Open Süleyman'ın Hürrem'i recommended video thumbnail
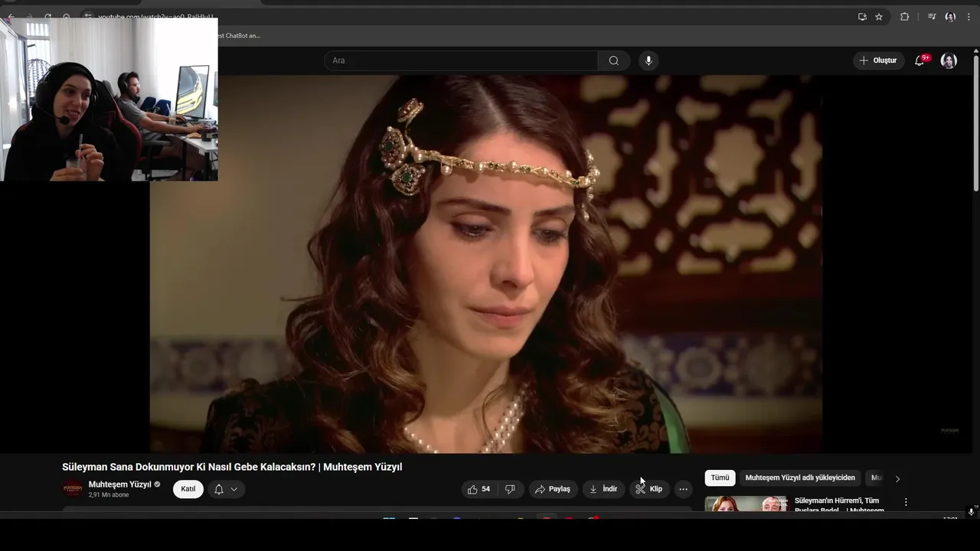Screen dimensions: 980x551 click(x=746, y=504)
